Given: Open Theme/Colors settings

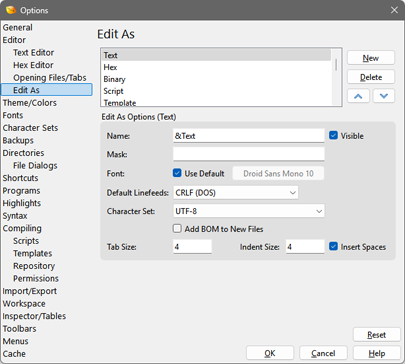Looking at the screenshot, I should pos(29,103).
